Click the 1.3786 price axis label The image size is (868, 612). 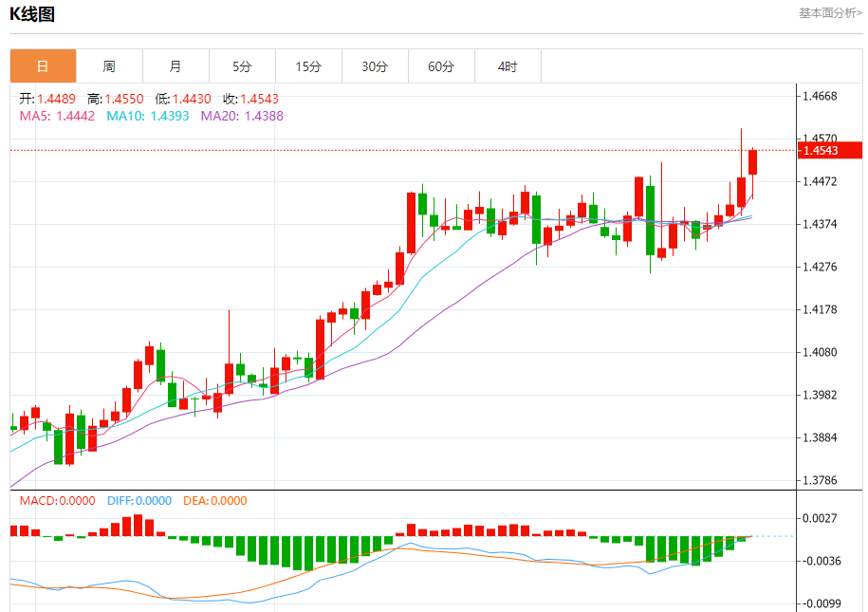(x=820, y=480)
